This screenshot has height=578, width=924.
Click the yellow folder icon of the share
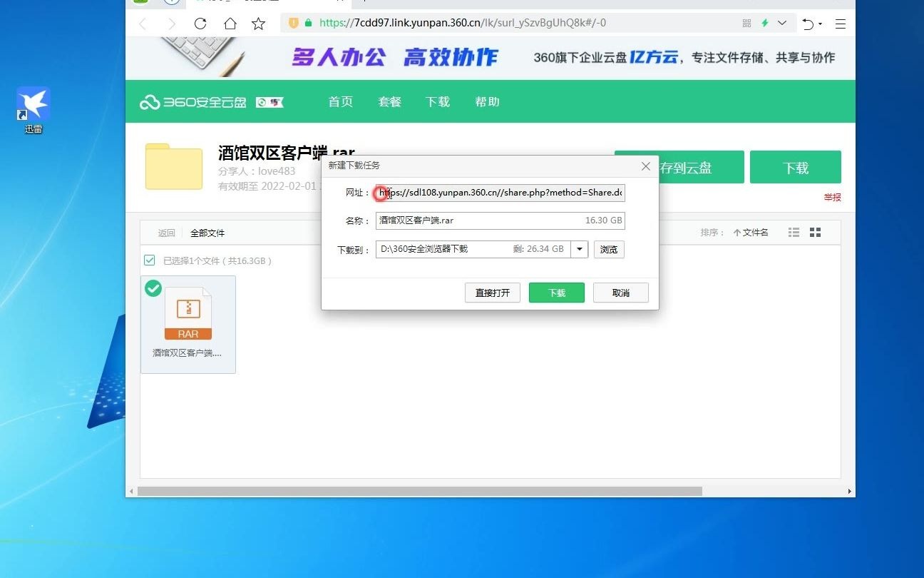(x=174, y=166)
